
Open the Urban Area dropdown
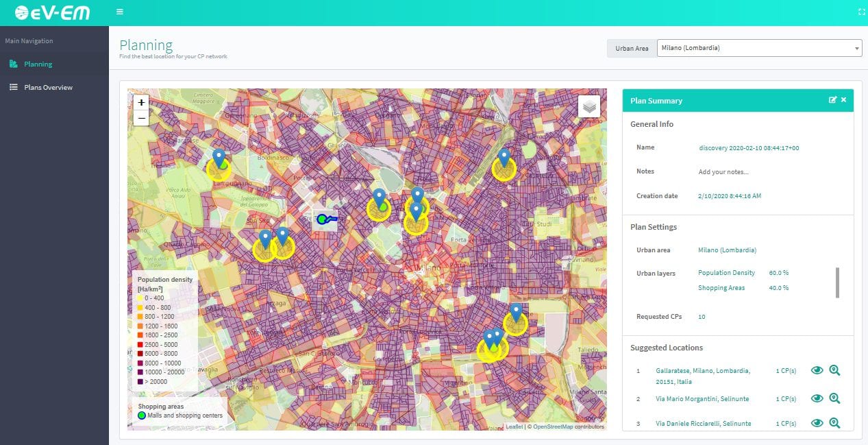point(759,48)
